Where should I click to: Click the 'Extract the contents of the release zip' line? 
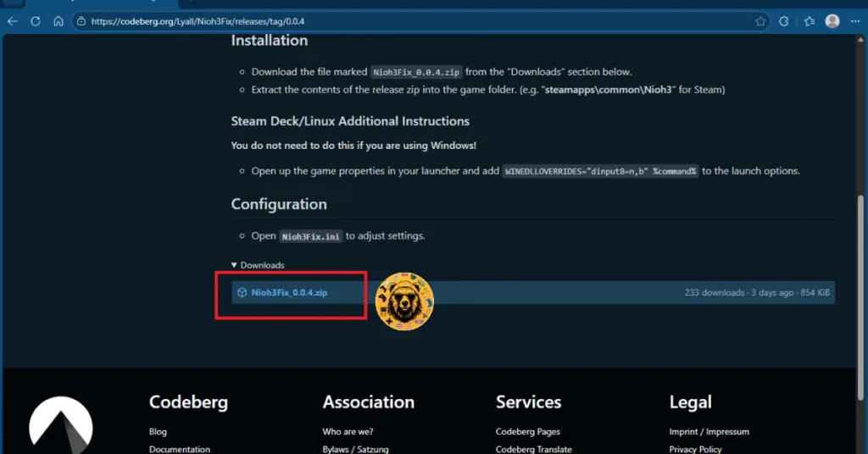[x=487, y=90]
